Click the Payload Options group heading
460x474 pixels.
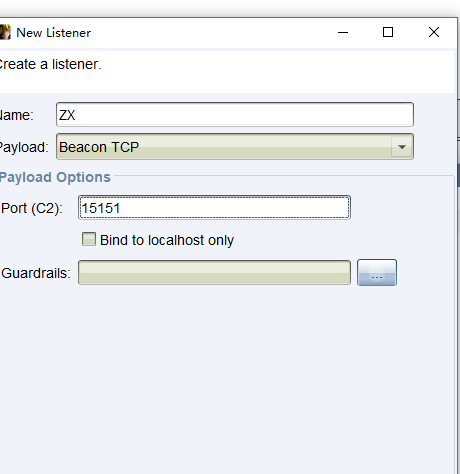click(55, 177)
